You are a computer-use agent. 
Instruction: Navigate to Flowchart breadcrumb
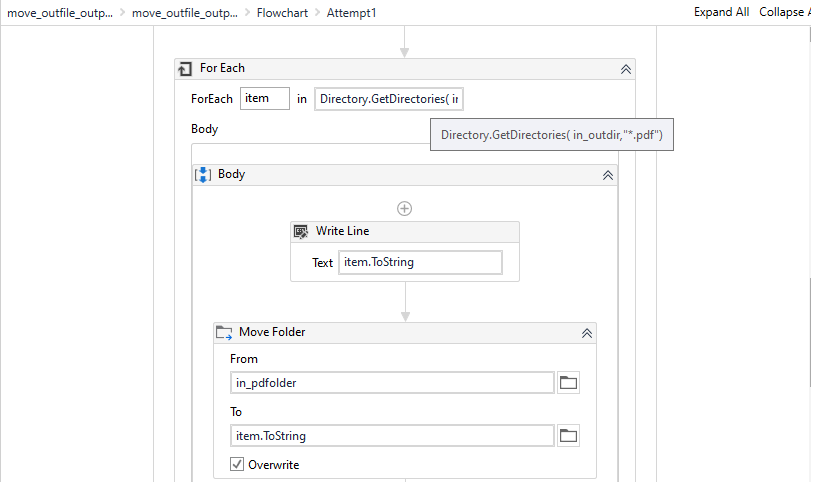click(x=284, y=13)
